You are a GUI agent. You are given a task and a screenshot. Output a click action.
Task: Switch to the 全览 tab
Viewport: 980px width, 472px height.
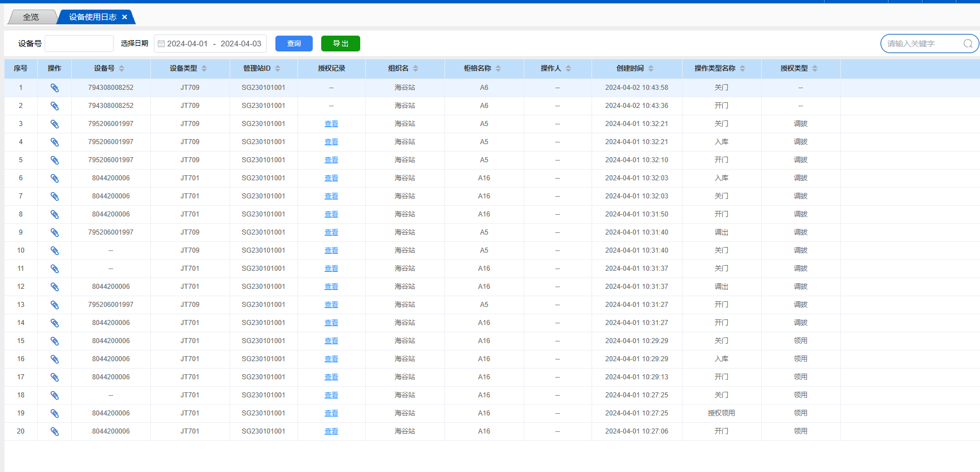click(x=31, y=17)
